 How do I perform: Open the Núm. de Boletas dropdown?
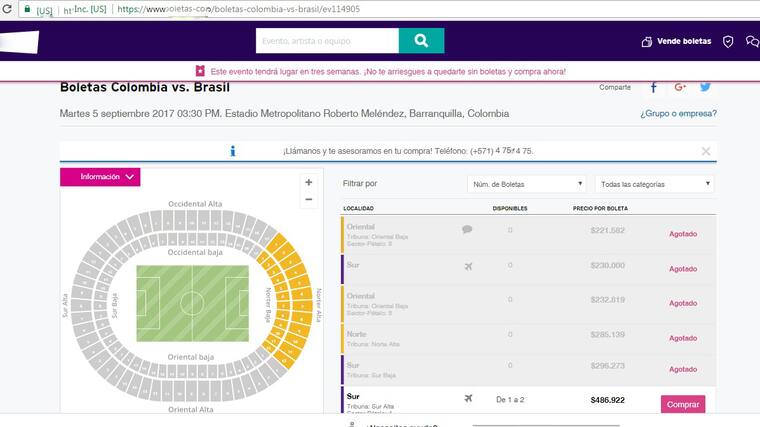527,184
